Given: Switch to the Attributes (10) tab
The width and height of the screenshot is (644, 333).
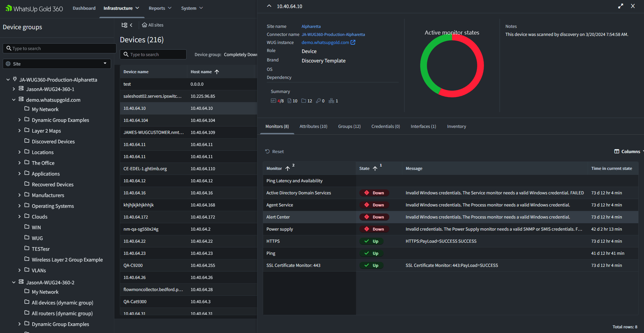Looking at the screenshot, I should click(313, 127).
